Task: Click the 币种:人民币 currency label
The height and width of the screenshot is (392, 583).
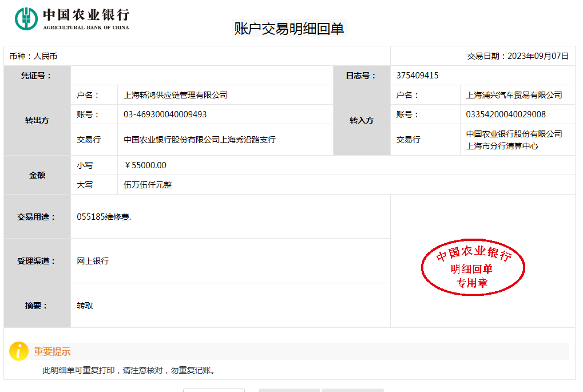Action: [33, 56]
